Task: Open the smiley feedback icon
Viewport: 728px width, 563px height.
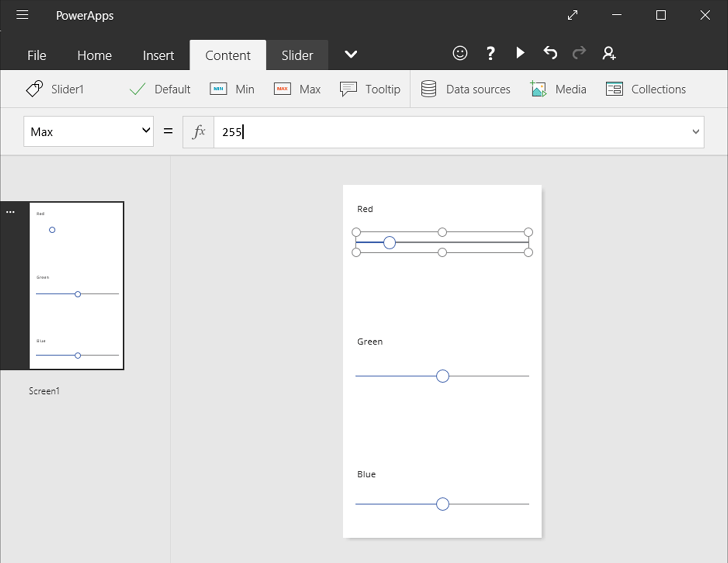Action: click(x=459, y=53)
